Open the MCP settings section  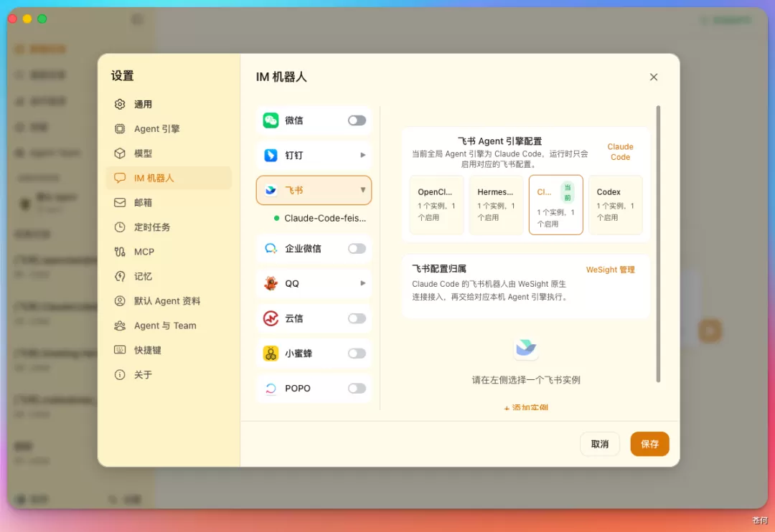pyautogui.click(x=169, y=252)
